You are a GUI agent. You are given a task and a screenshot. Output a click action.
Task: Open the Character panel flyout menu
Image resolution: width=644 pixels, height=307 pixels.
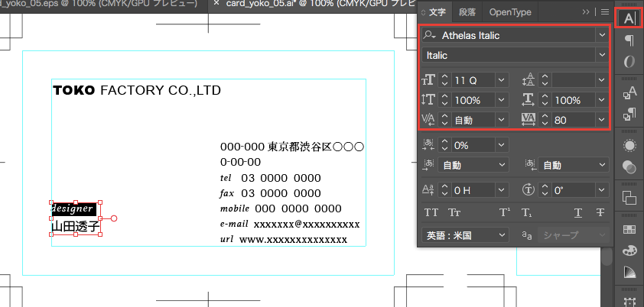(x=604, y=12)
